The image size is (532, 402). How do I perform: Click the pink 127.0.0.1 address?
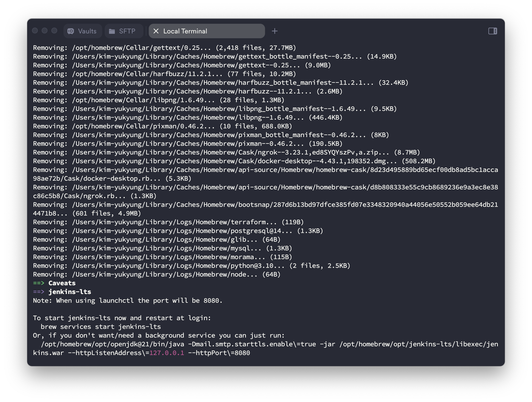point(167,353)
